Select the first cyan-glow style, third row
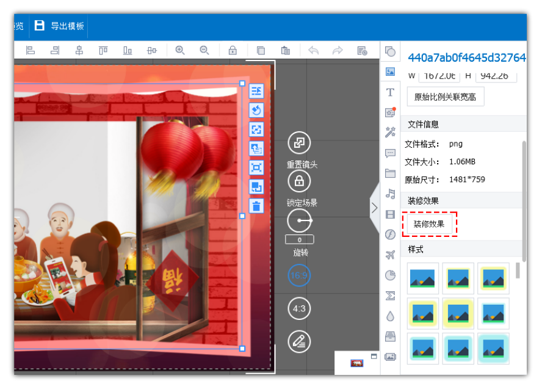The width and height of the screenshot is (542, 392). pyautogui.click(x=422, y=349)
